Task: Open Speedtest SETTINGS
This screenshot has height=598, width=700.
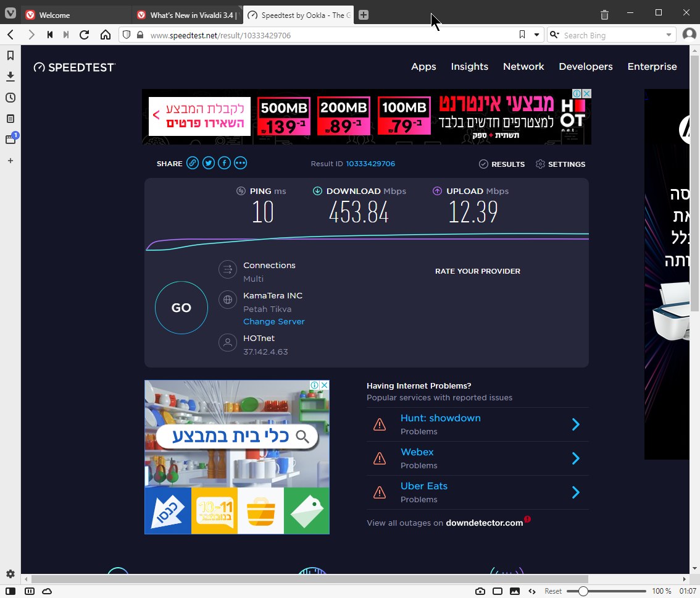Action: pos(560,164)
